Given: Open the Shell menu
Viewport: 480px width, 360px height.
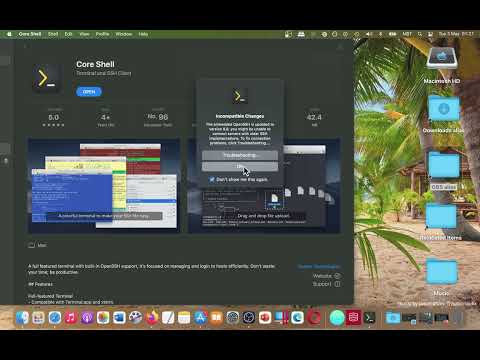Looking at the screenshot, I should (x=53, y=34).
